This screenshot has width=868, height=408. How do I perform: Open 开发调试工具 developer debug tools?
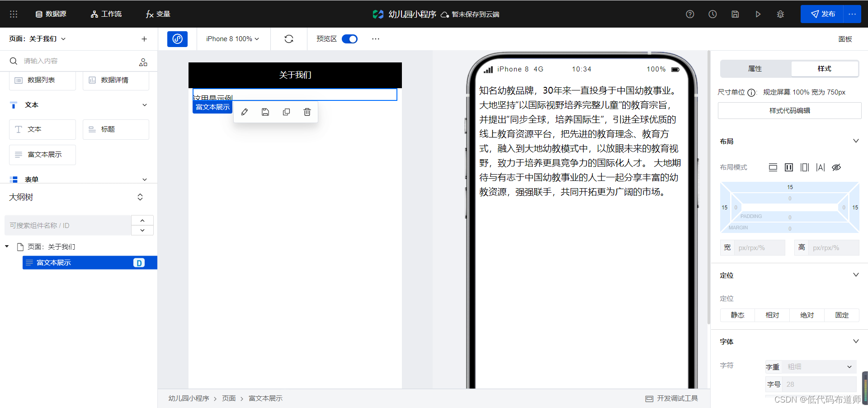pyautogui.click(x=672, y=399)
